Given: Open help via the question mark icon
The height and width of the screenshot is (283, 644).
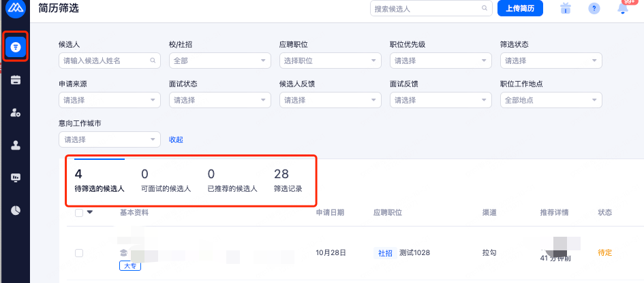Looking at the screenshot, I should tap(594, 9).
